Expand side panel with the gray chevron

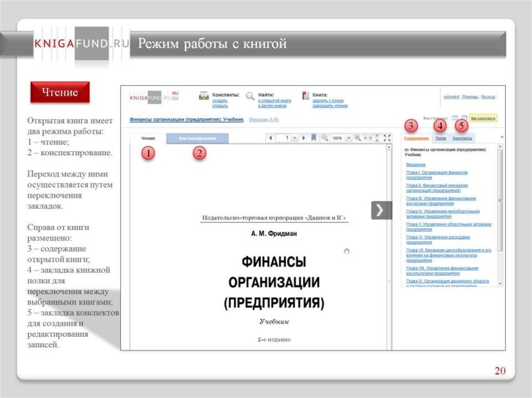click(381, 210)
